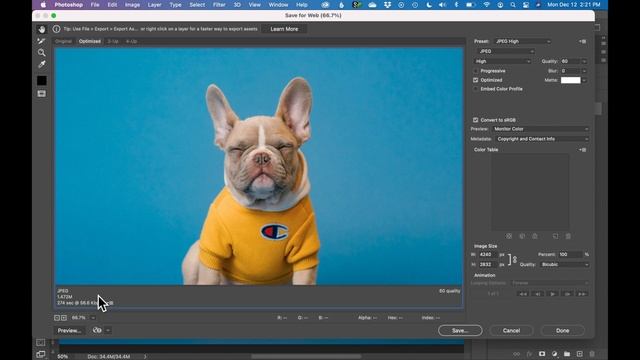Enable the Progressive checkbox

(x=476, y=71)
